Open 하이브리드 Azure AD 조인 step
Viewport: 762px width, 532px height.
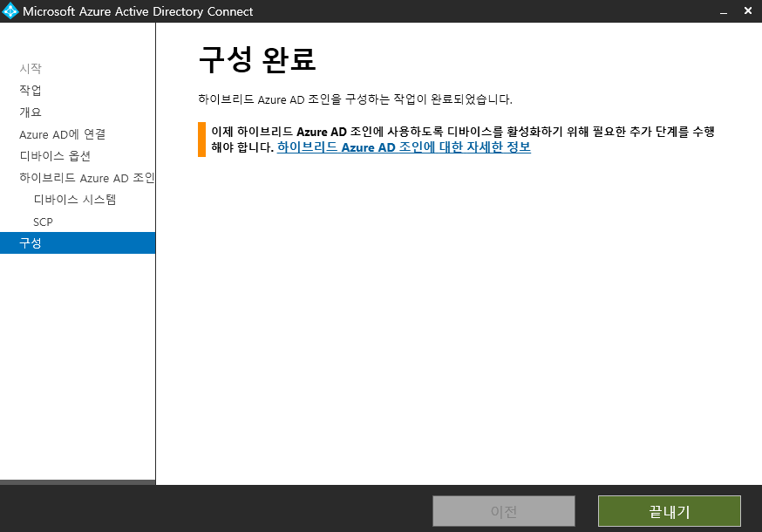(87, 178)
